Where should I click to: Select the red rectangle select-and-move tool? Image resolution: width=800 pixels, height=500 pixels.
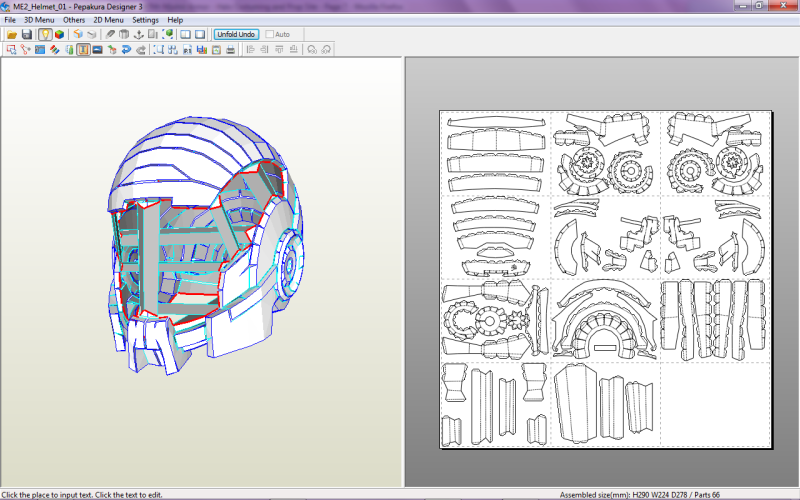(11, 49)
